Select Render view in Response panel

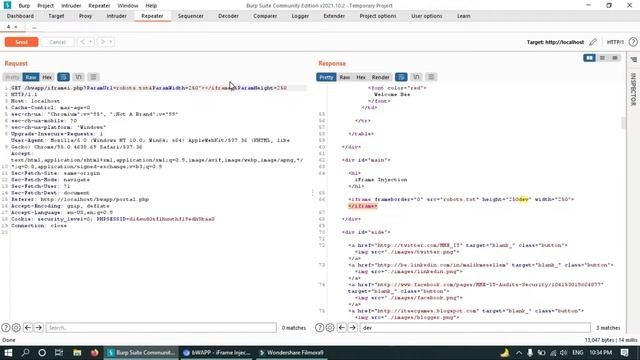click(380, 77)
